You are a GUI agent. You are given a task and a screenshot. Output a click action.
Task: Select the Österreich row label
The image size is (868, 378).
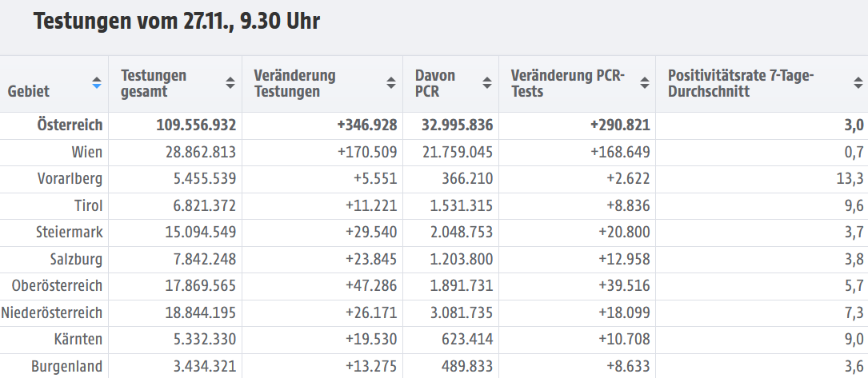coord(70,125)
